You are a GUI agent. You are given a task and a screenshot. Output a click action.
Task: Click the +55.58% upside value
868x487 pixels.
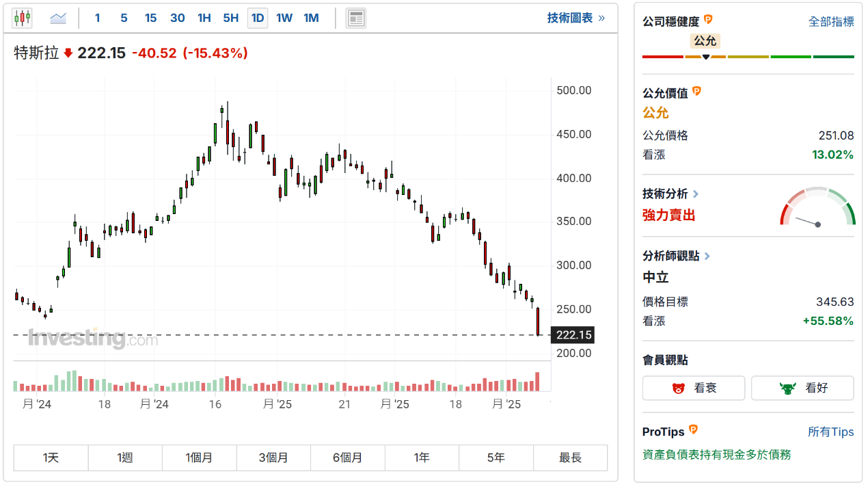point(828,321)
